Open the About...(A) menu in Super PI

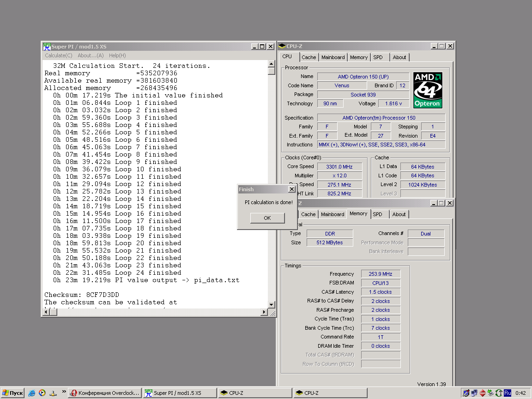[91, 55]
